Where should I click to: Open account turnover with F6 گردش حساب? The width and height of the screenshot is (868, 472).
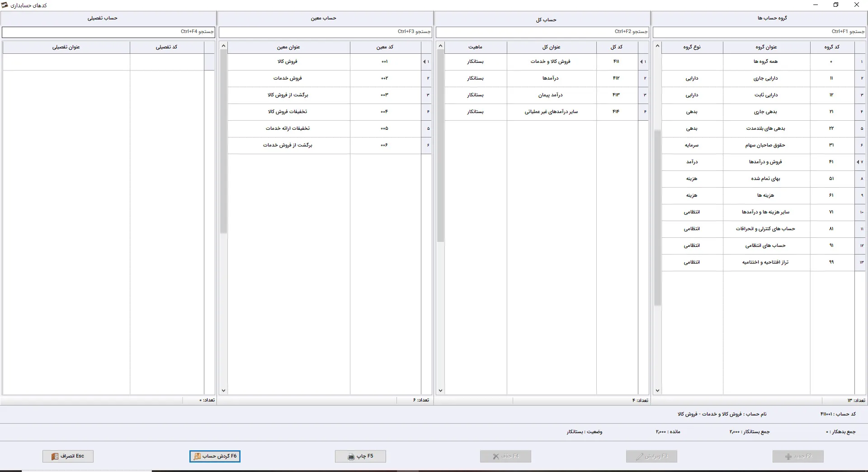pos(215,456)
